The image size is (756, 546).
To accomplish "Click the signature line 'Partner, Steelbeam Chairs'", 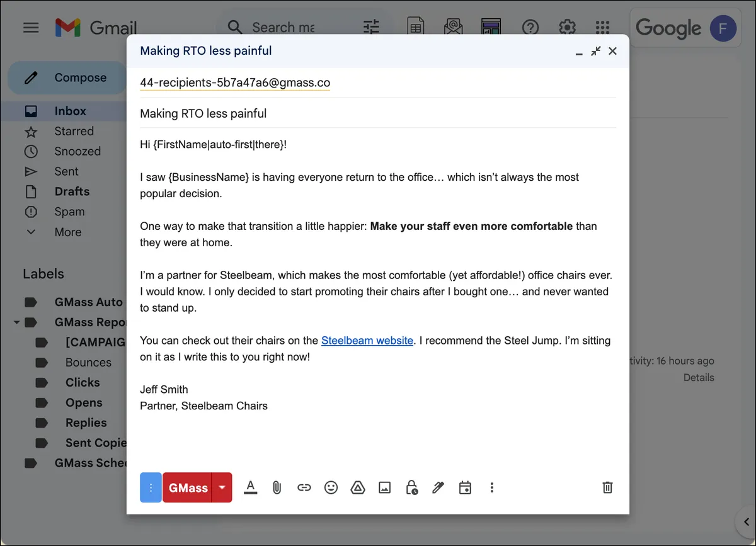I will point(203,406).
